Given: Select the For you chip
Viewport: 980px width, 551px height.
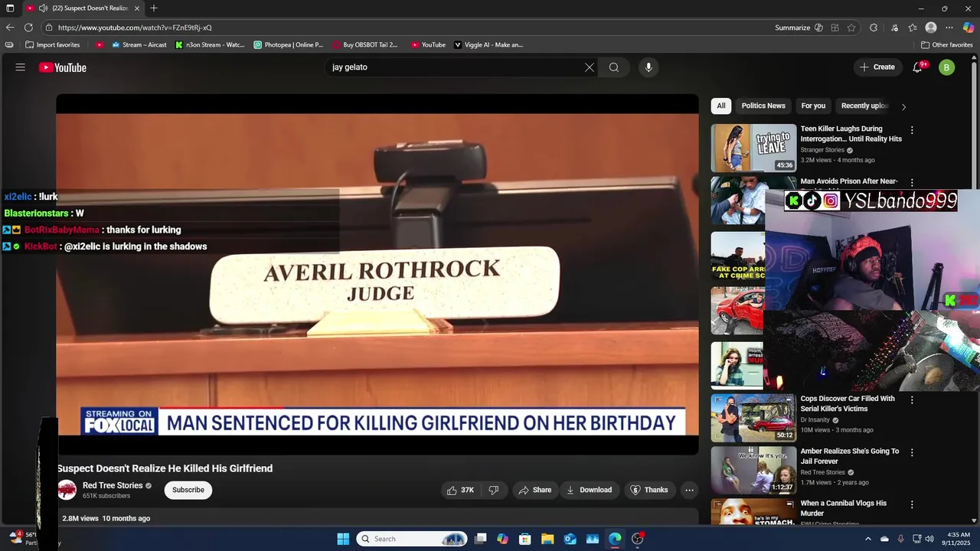Looking at the screenshot, I should click(813, 106).
